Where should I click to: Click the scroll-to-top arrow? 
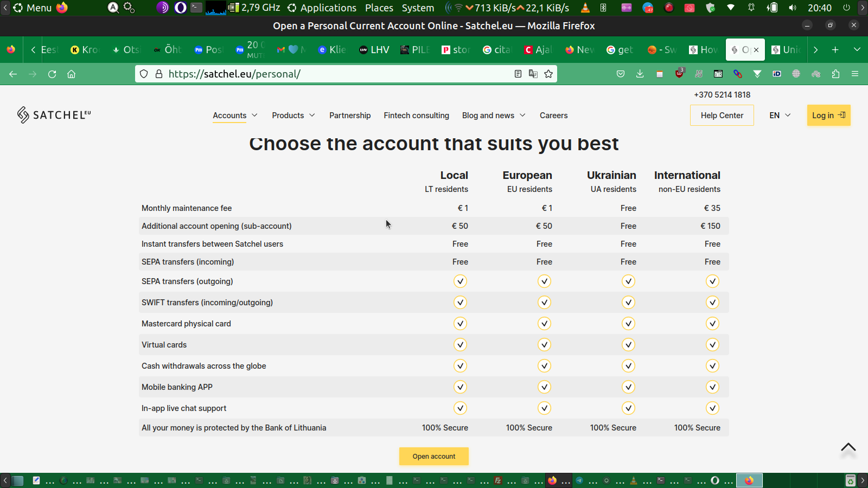(x=848, y=448)
